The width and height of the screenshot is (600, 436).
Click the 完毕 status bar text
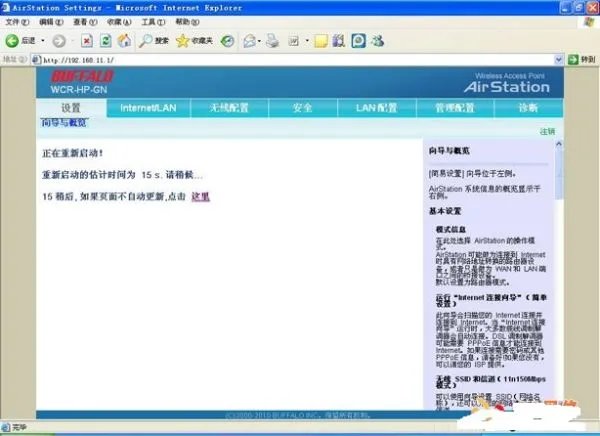[20, 427]
